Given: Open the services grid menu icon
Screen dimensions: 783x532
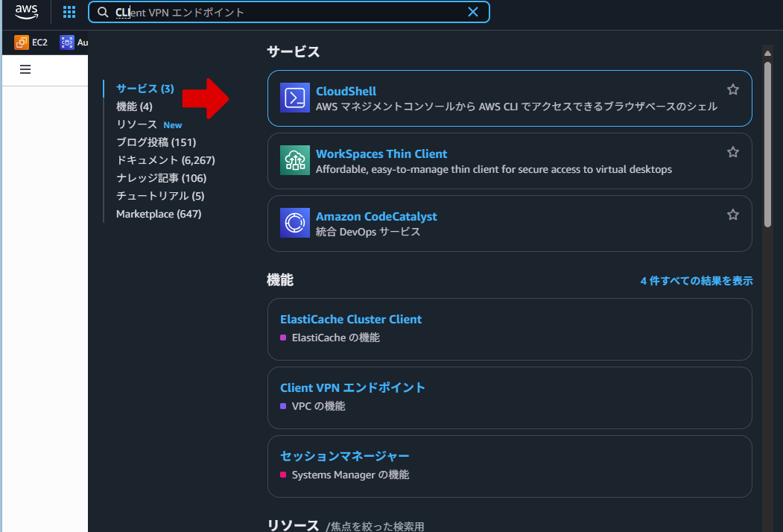Looking at the screenshot, I should click(69, 12).
